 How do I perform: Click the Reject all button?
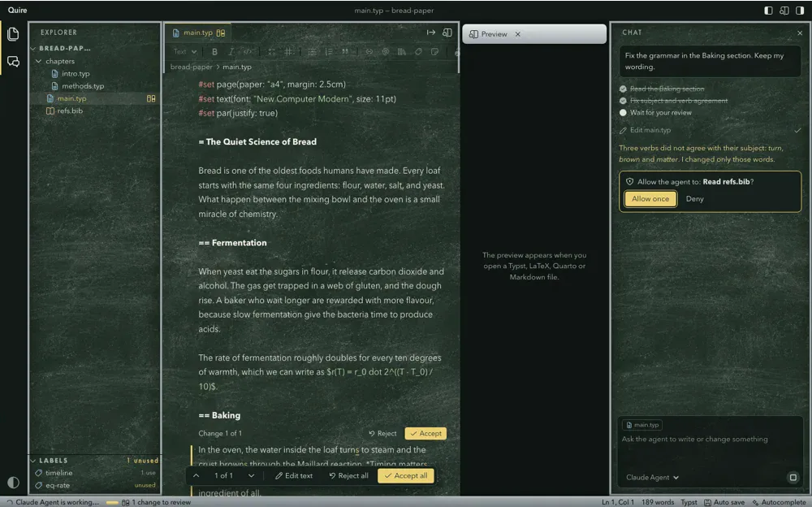[x=348, y=476]
